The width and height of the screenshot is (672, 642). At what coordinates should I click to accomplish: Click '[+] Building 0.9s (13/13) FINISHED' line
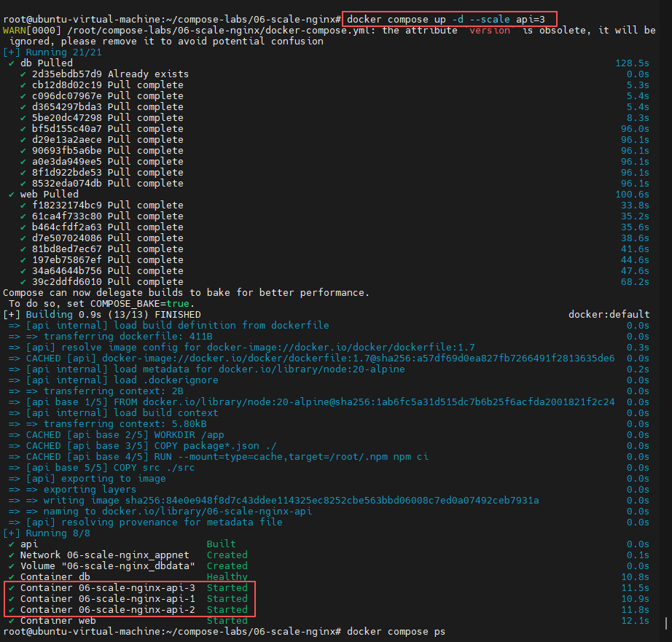[101, 315]
